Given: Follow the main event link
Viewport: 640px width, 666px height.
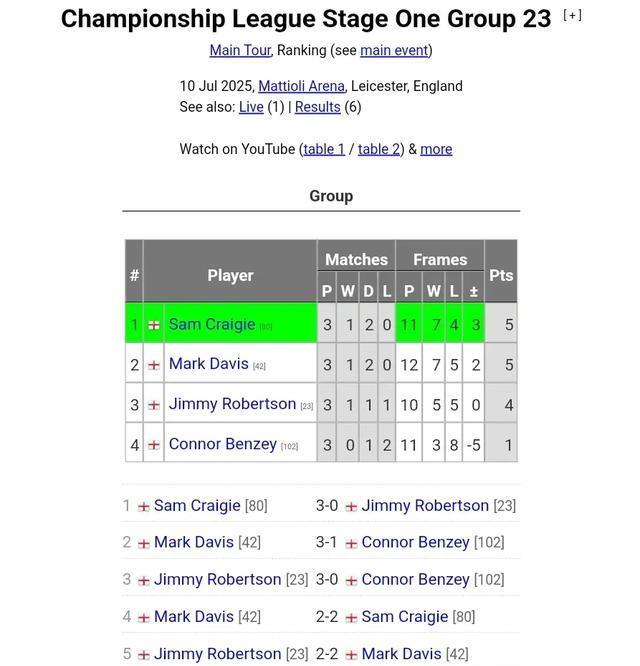Looking at the screenshot, I should coord(394,50).
